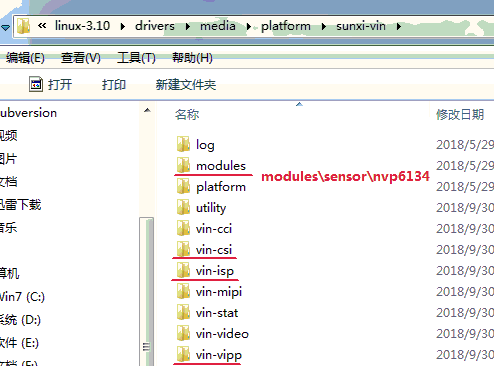Image resolution: width=496 pixels, height=366 pixels.
Task: Select the vin-vipp folder icon
Action: click(183, 354)
